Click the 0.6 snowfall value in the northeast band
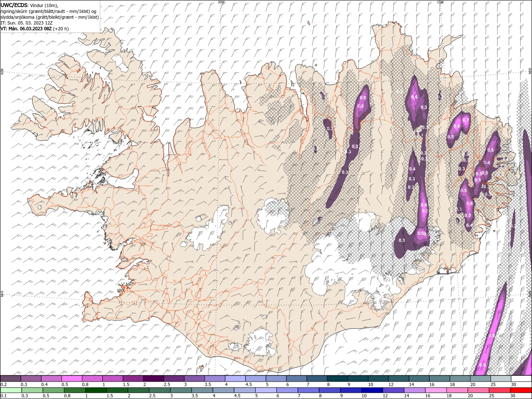The height and width of the screenshot is (399, 532). pos(414,97)
